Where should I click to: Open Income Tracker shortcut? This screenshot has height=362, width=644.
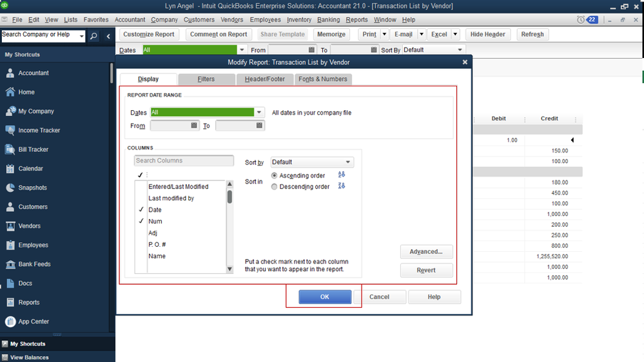tap(39, 130)
